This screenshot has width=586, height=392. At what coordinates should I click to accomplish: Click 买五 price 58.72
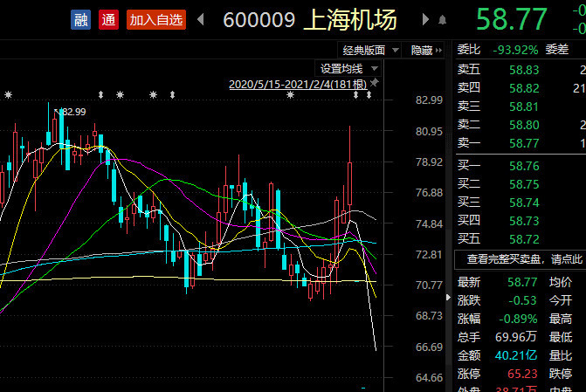click(524, 239)
